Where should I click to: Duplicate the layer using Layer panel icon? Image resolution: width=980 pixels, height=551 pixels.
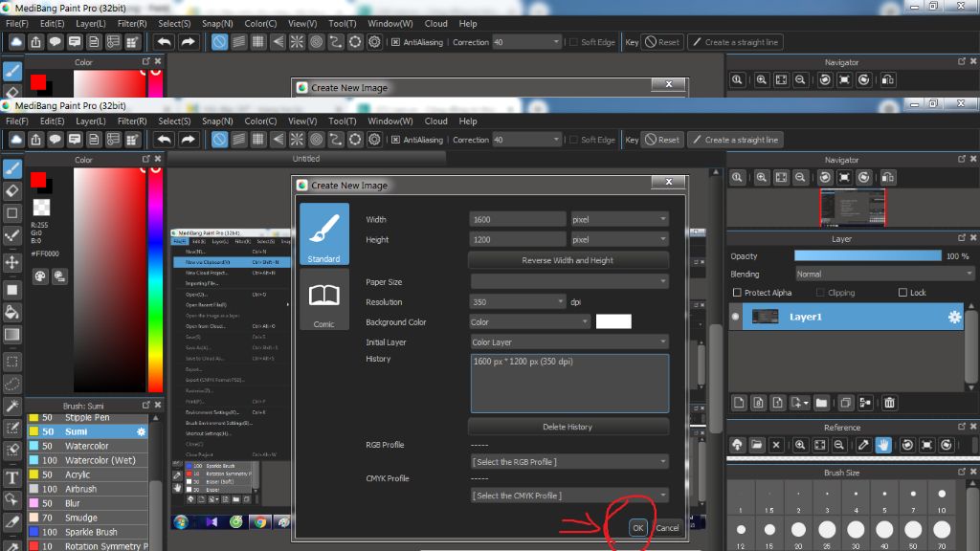846,403
